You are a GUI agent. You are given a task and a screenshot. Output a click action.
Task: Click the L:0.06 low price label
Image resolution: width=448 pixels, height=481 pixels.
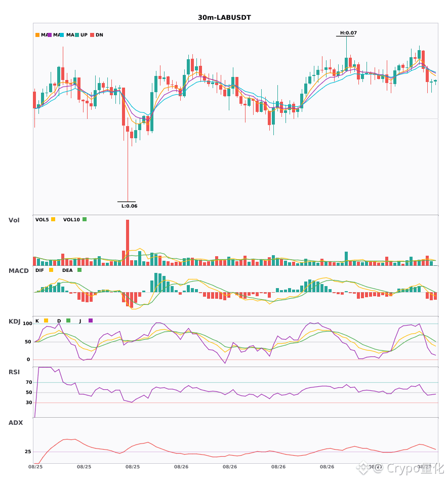click(x=130, y=206)
